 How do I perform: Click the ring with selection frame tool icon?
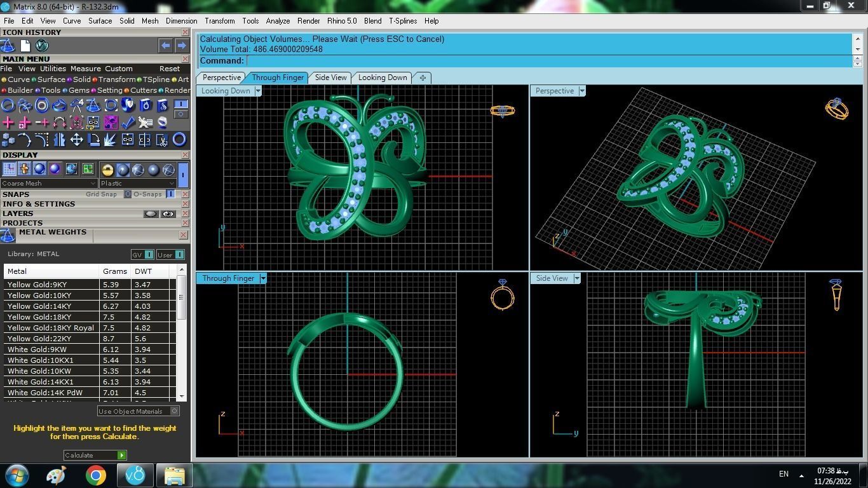click(x=111, y=105)
